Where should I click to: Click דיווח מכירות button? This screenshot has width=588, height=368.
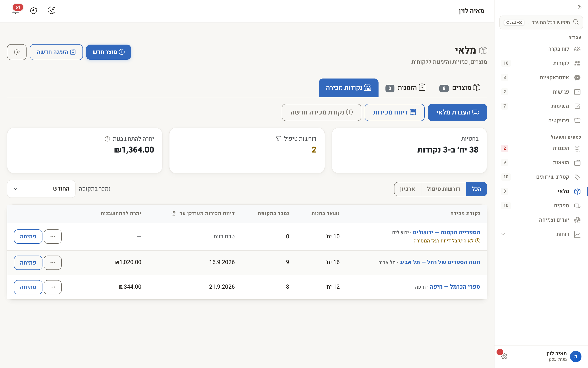coord(394,112)
